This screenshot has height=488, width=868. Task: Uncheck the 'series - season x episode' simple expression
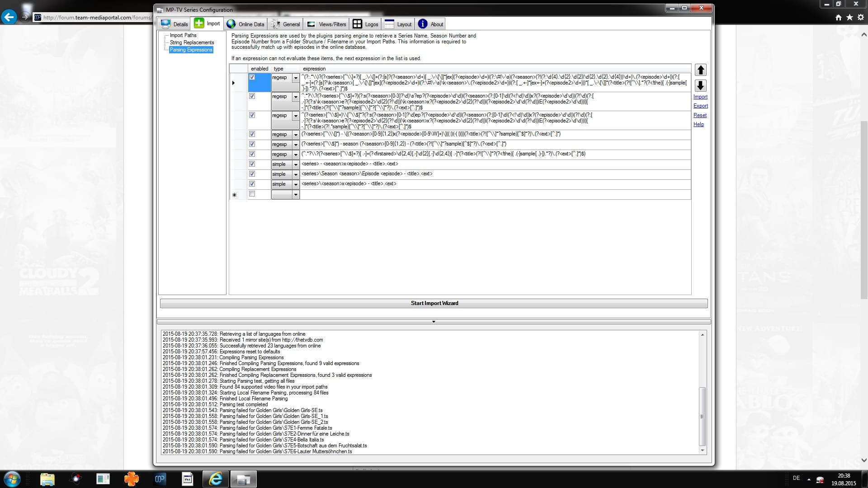tap(252, 164)
